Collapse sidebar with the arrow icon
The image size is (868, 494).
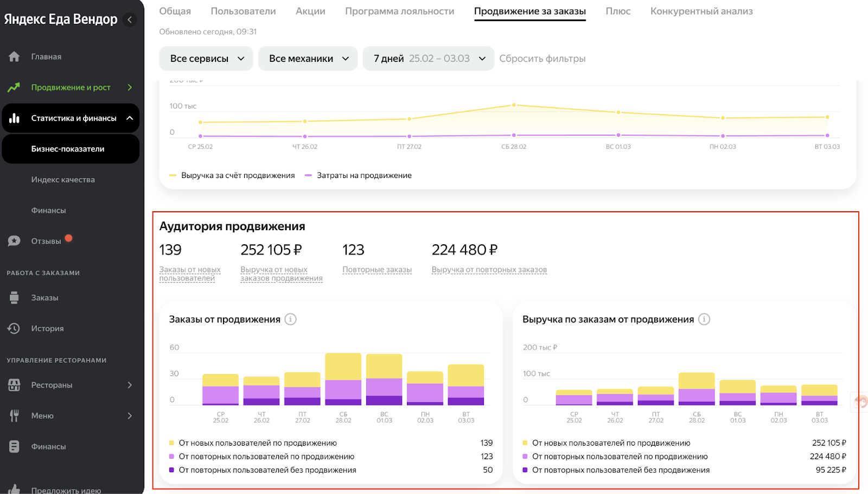click(130, 20)
